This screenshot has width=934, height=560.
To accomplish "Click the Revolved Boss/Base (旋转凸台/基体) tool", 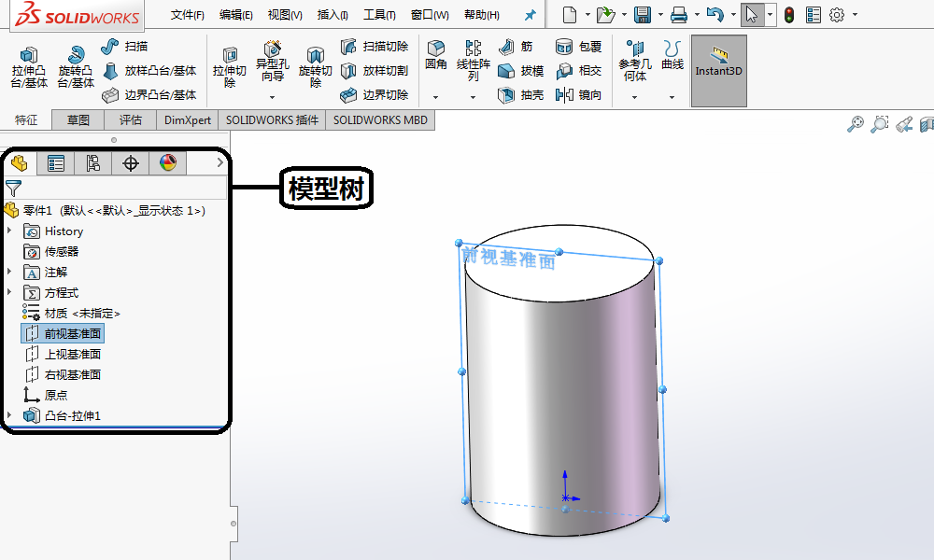I will pos(76,67).
